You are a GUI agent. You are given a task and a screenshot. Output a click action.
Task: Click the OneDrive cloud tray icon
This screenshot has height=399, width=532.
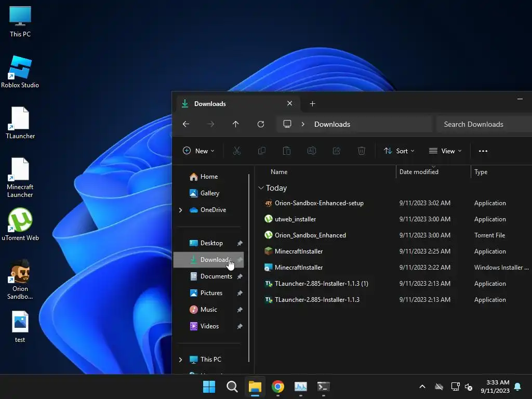[439, 387]
